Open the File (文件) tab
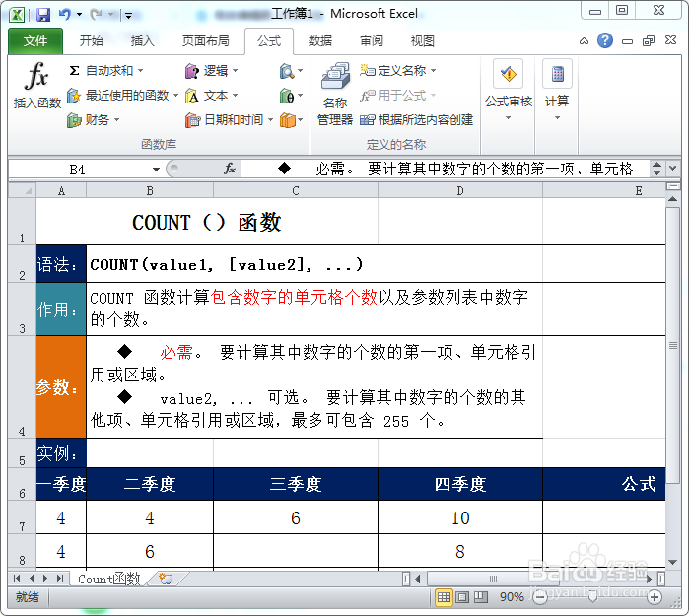 point(35,41)
